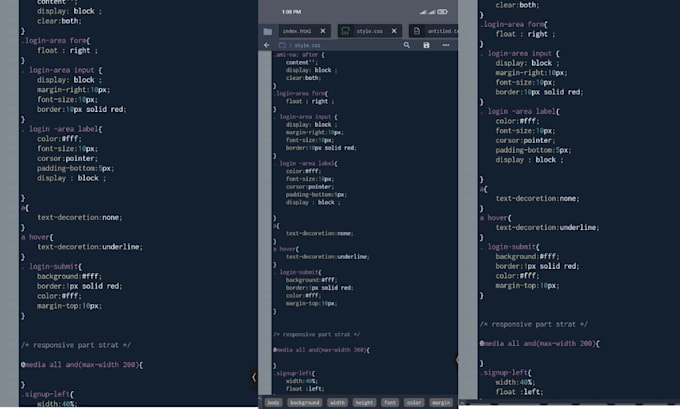Insert the margin keyword snippet
Screen dimensions: 680x409
pyautogui.click(x=441, y=403)
